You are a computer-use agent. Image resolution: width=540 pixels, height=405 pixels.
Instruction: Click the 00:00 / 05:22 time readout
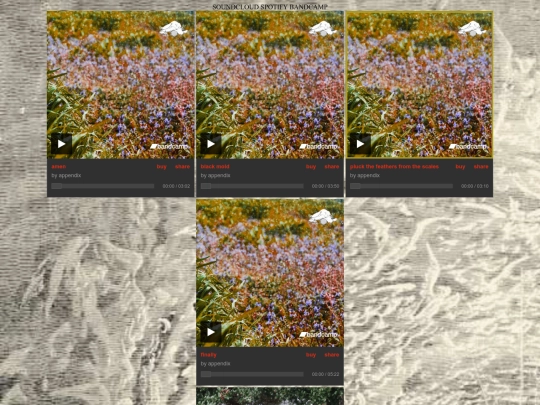pyautogui.click(x=325, y=374)
